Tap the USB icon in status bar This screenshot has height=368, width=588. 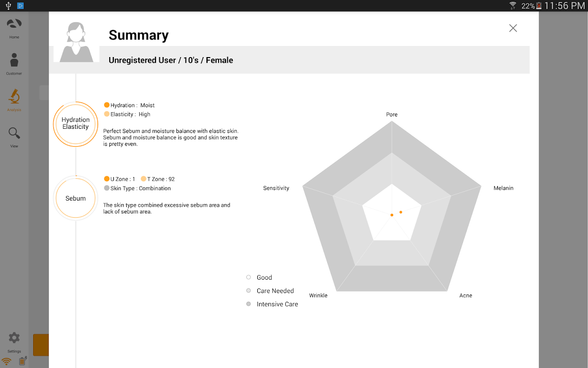click(x=8, y=6)
